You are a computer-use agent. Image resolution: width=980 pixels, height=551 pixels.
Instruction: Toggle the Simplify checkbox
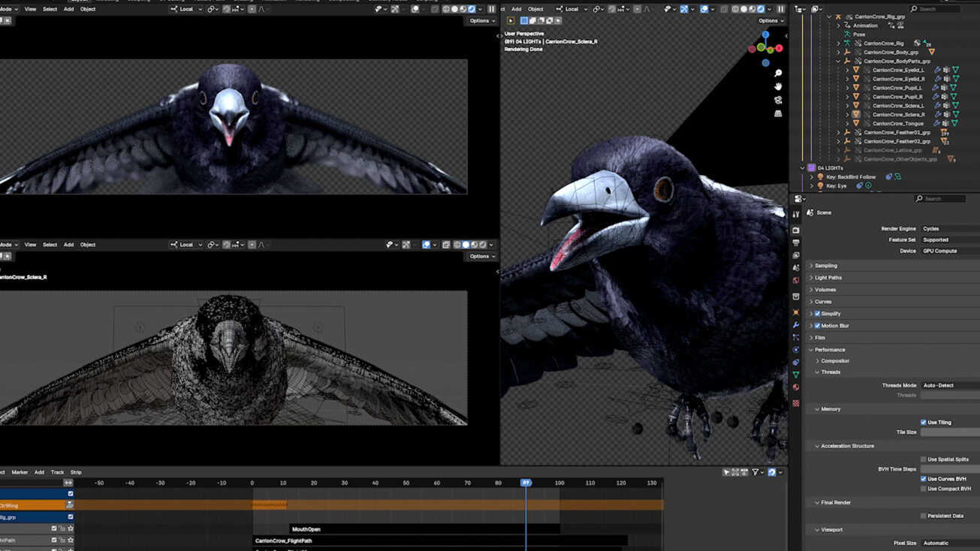tap(817, 314)
